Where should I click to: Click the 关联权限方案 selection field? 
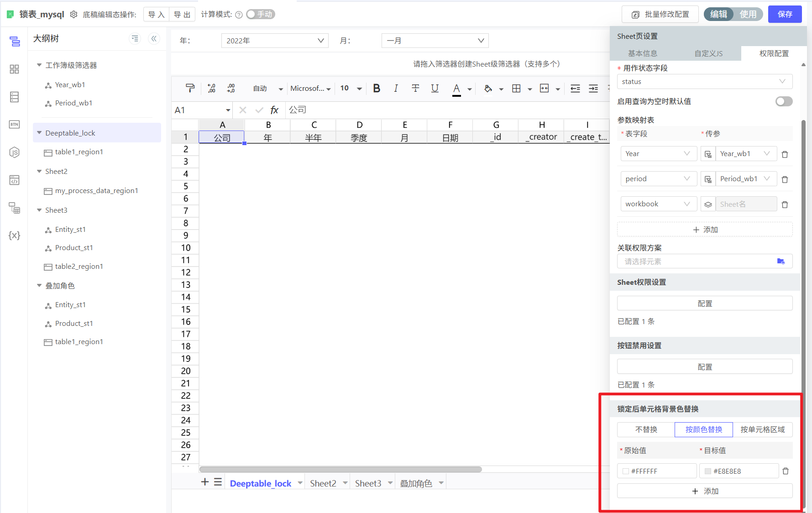[x=698, y=262]
